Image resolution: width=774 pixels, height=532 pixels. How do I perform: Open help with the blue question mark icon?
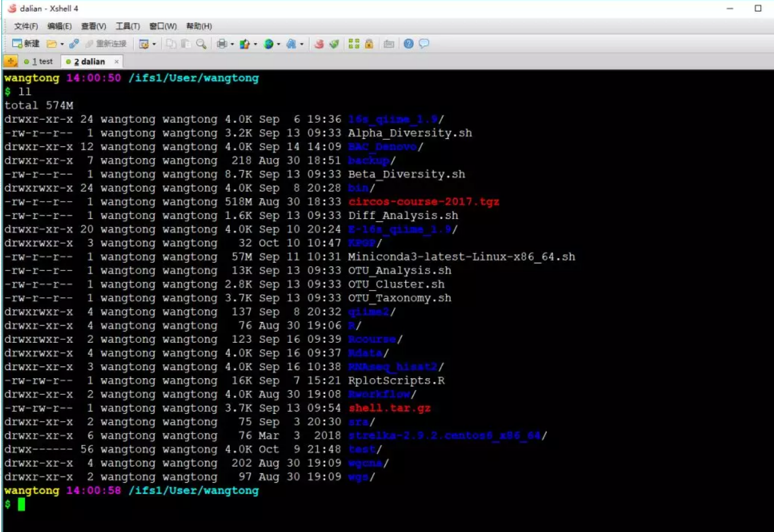tap(408, 44)
